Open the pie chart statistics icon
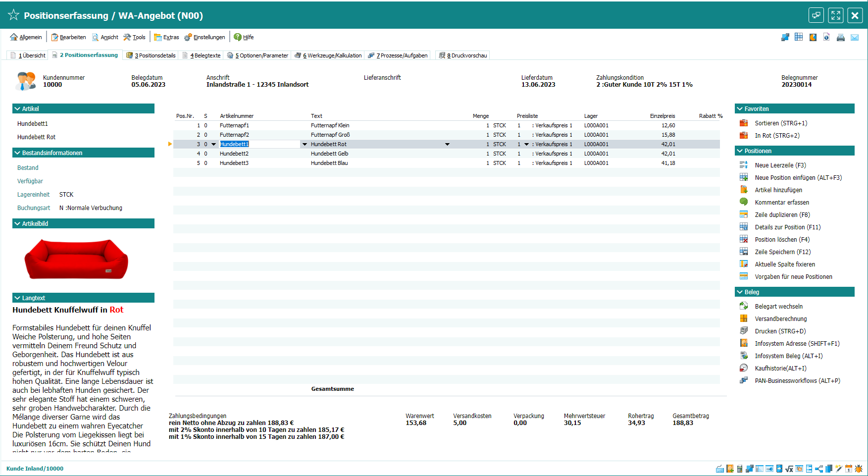 (813, 37)
